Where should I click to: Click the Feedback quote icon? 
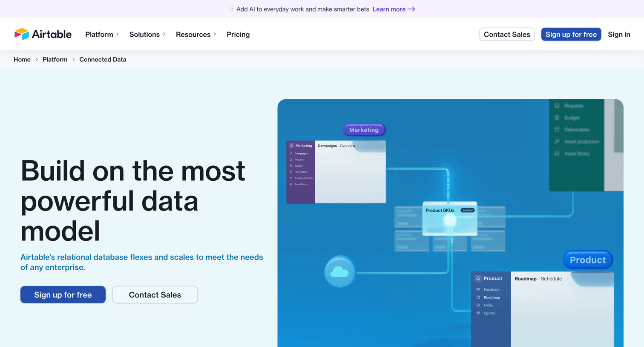pyautogui.click(x=478, y=289)
